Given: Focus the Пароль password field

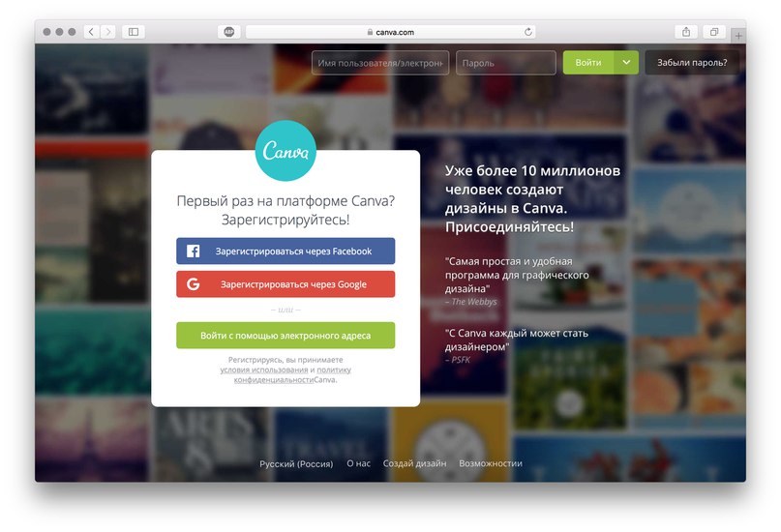Looking at the screenshot, I should pyautogui.click(x=506, y=63).
